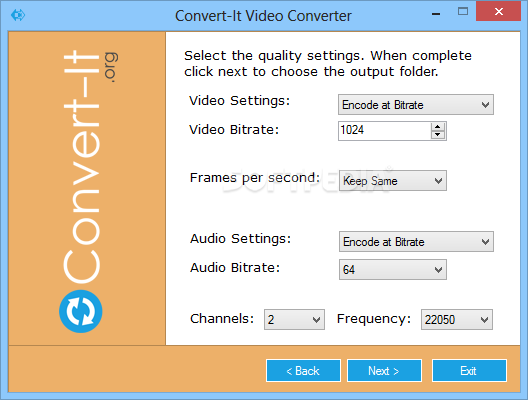Viewport: 528px width, 400px height.
Task: Open the Audio Bitrate dropdown showing 64
Action: point(393,269)
